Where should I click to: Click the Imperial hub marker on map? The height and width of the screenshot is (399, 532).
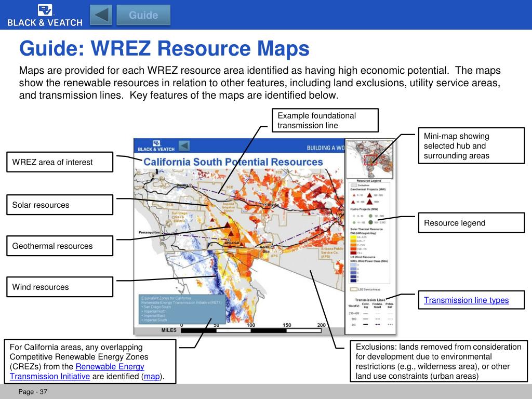tap(229, 241)
